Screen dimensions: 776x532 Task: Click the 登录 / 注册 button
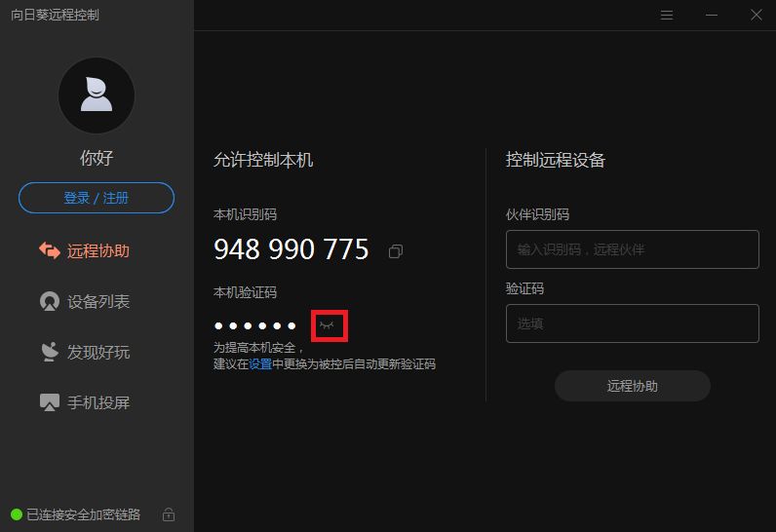click(97, 198)
